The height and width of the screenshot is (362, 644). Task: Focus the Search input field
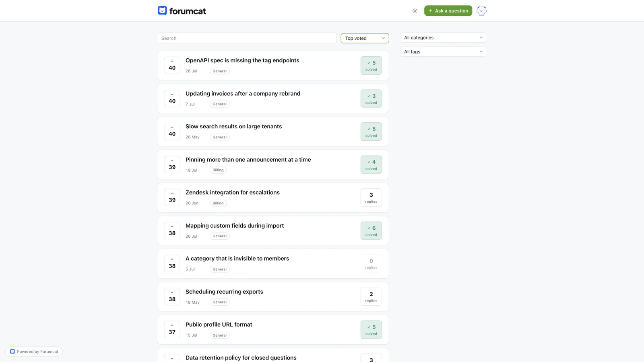click(x=247, y=38)
